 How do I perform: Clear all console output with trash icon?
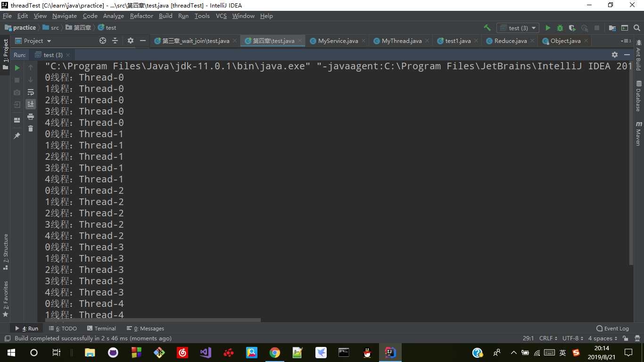tap(31, 129)
